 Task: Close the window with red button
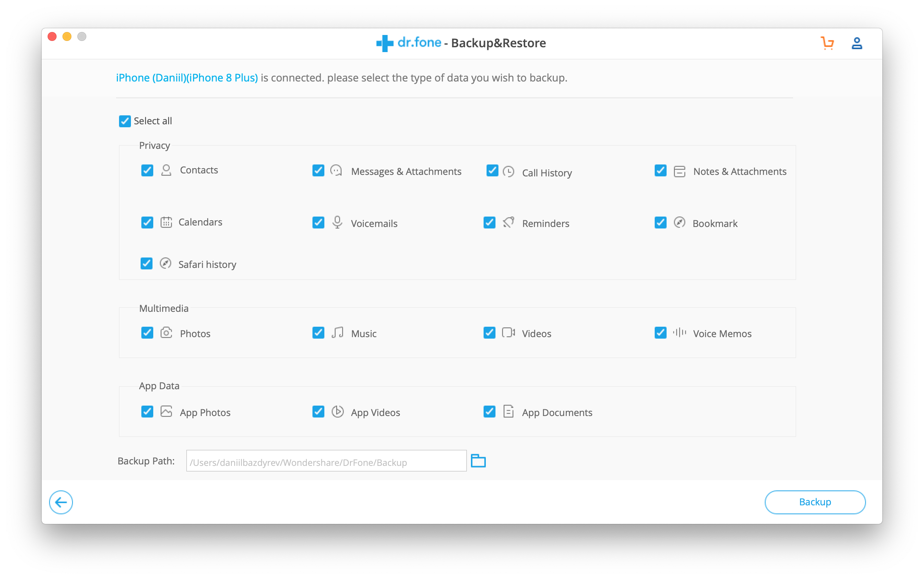tap(52, 36)
